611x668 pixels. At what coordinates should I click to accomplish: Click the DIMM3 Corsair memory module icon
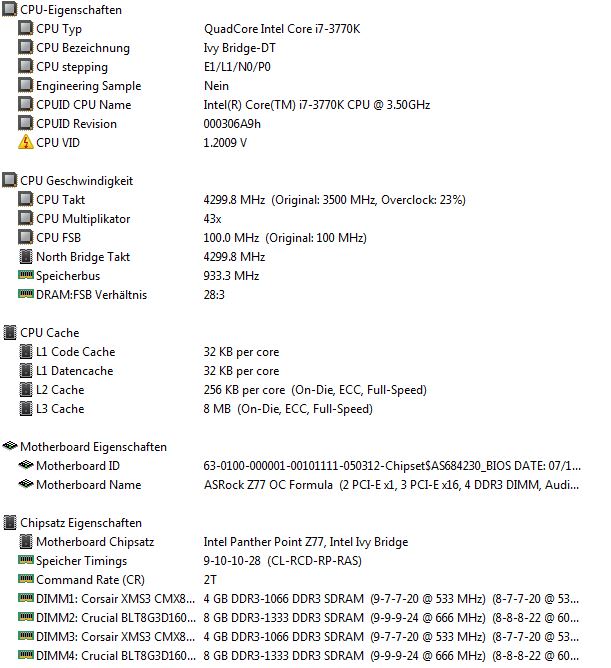(x=26, y=636)
